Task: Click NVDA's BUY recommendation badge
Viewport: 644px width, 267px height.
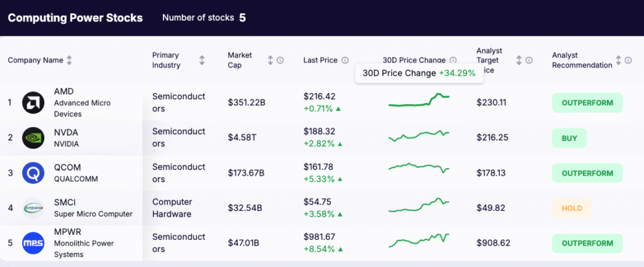Action: (569, 139)
